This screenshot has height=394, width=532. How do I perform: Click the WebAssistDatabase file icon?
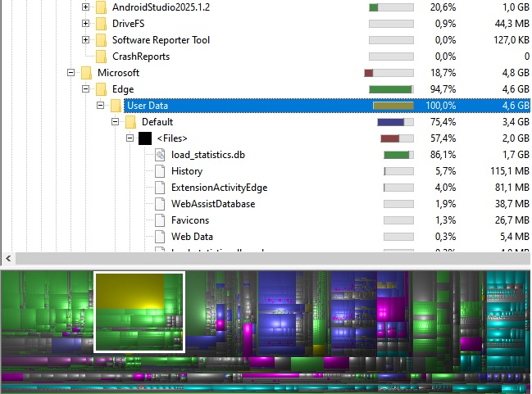pos(160,204)
